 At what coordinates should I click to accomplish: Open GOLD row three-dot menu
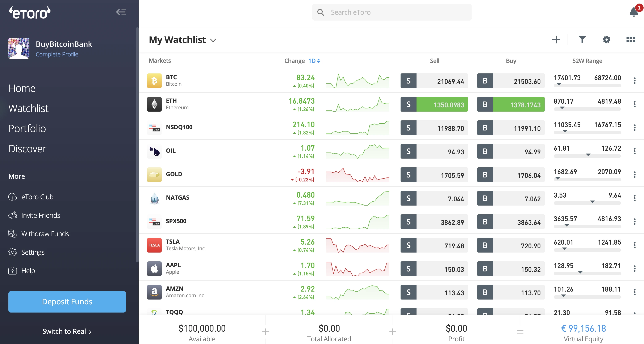635,175
